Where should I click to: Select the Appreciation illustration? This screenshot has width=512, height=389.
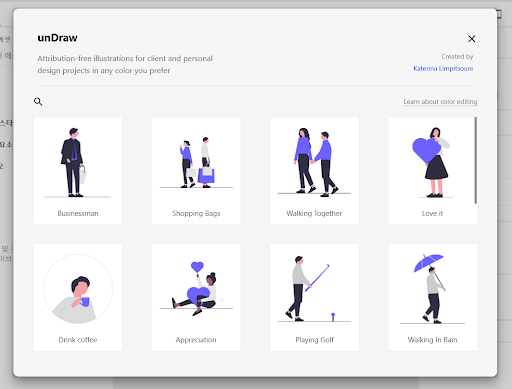coord(196,297)
